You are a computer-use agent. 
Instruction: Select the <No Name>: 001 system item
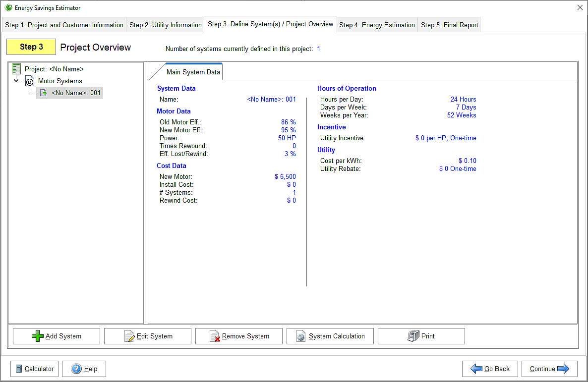[x=76, y=93]
